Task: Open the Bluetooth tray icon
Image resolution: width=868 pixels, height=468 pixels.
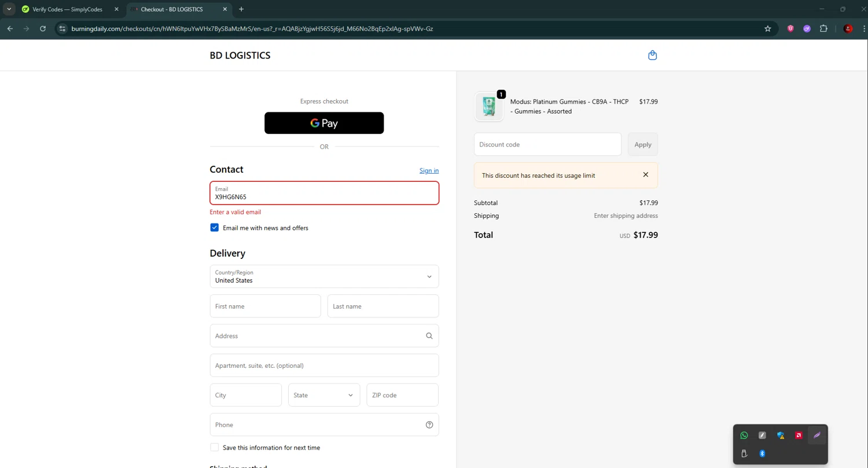Action: [x=762, y=454]
